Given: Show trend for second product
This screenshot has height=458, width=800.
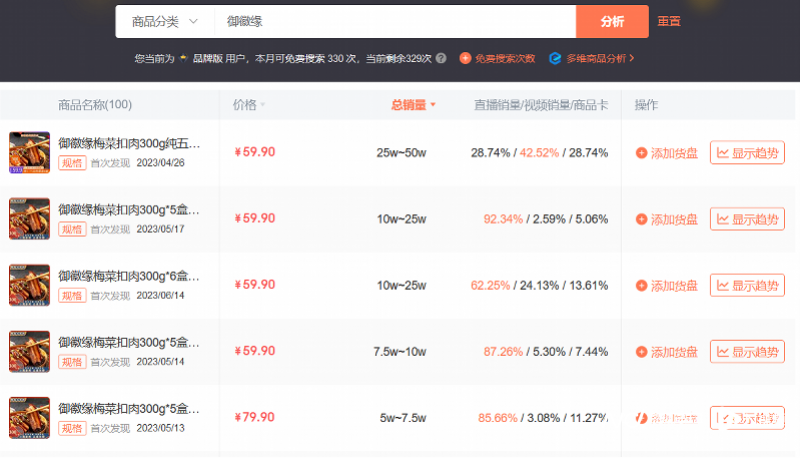Looking at the screenshot, I should pyautogui.click(x=747, y=219).
